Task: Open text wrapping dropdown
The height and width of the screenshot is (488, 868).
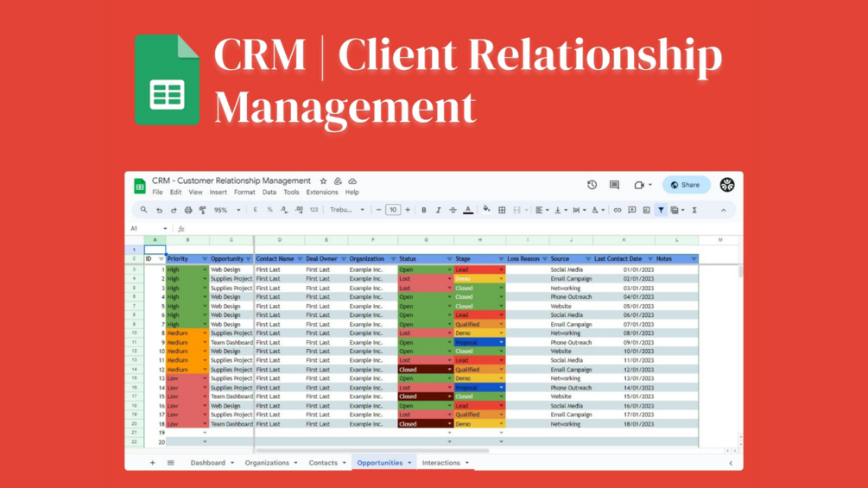Action: (x=580, y=210)
